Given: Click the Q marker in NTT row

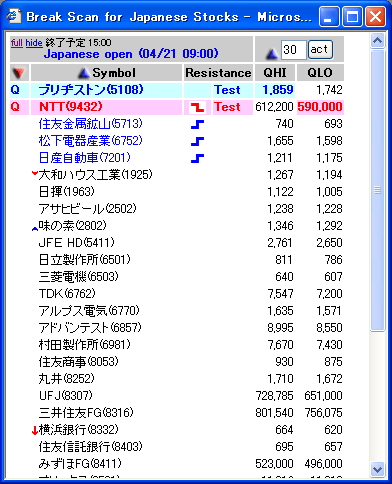Looking at the screenshot, I should point(15,107).
